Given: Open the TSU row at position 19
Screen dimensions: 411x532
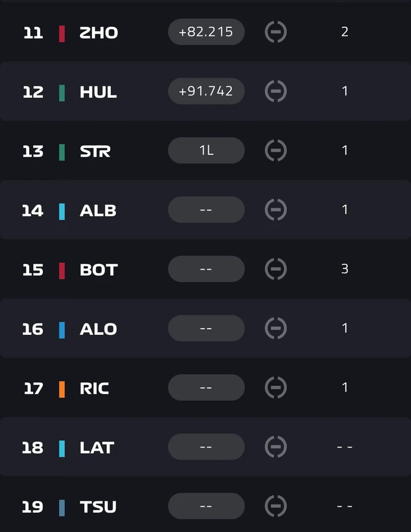Looking at the screenshot, I should 205,506.
